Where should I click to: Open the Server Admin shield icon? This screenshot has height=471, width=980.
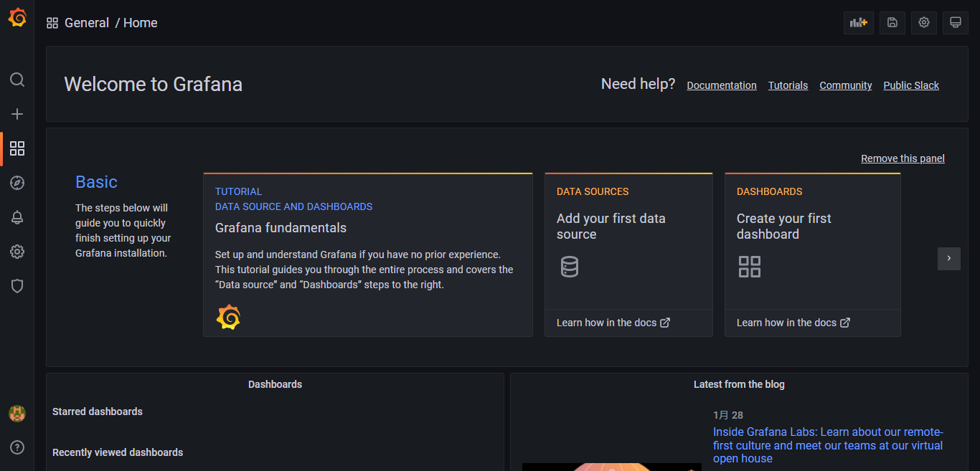point(17,286)
